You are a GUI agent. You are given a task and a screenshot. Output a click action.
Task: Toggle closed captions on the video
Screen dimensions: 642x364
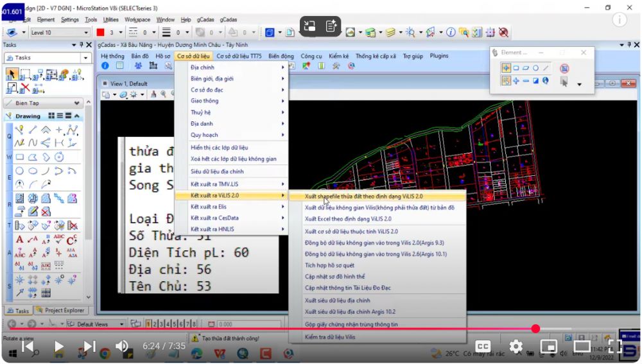(483, 347)
